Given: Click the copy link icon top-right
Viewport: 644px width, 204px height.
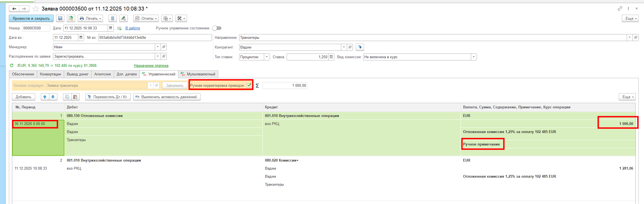Looking at the screenshot, I should [x=620, y=9].
